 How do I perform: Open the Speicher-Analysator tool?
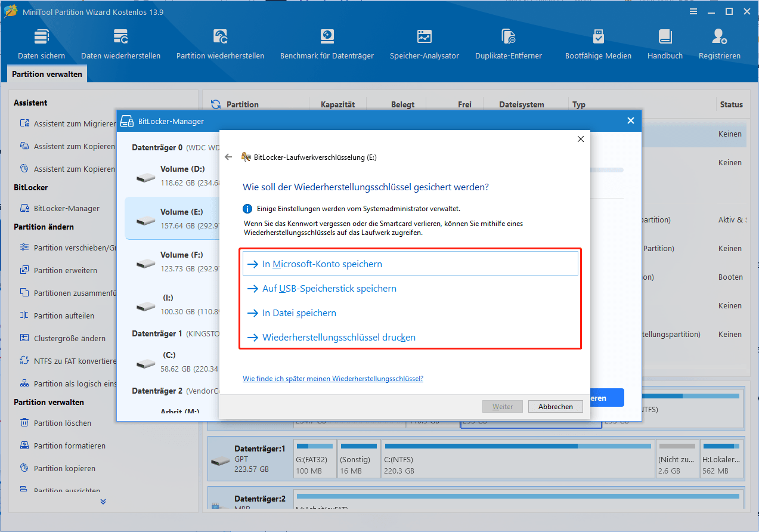(425, 44)
